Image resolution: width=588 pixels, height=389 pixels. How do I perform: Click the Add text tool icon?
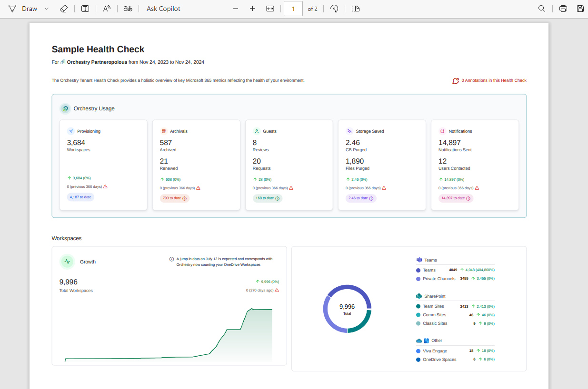85,9
